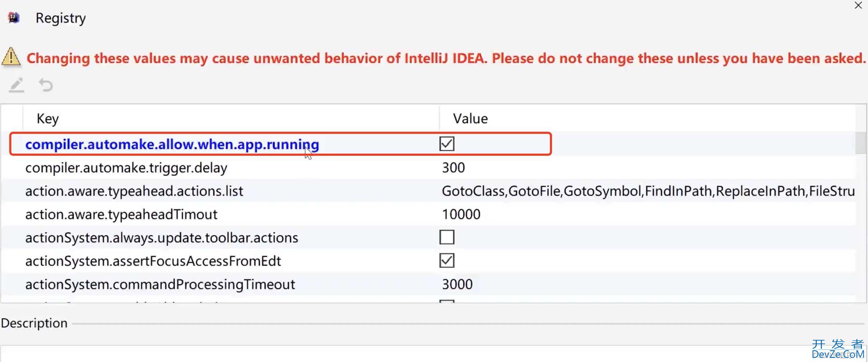Click the GotoClass,GotoFile value cell

click(648, 191)
